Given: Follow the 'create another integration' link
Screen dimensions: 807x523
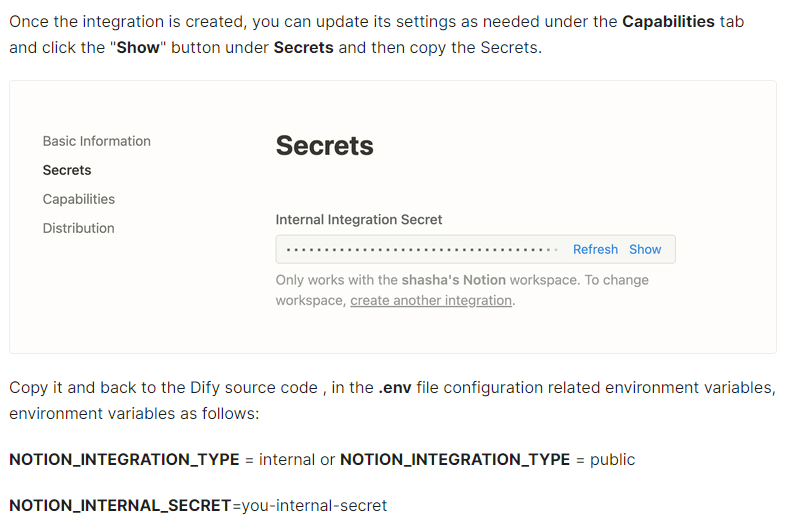Looking at the screenshot, I should (431, 300).
